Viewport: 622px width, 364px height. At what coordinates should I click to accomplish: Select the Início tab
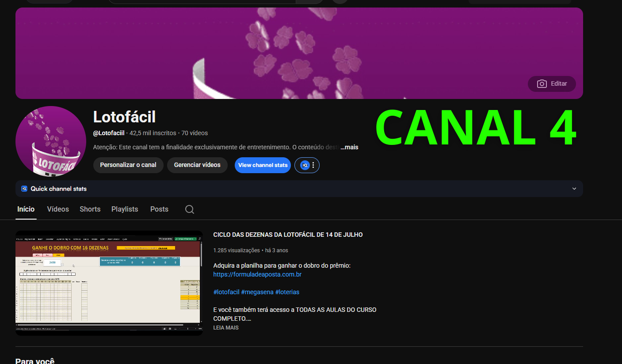(26, 209)
